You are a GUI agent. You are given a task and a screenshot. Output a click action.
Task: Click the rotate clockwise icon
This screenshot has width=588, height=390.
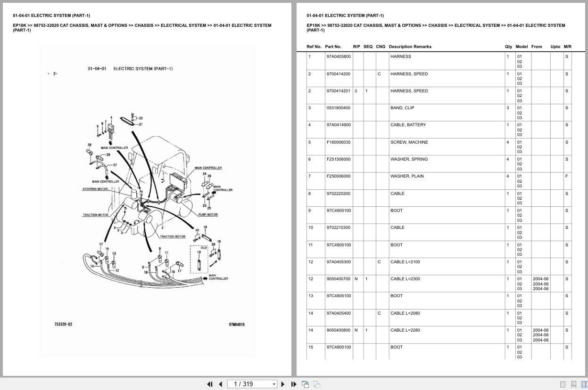point(316,384)
